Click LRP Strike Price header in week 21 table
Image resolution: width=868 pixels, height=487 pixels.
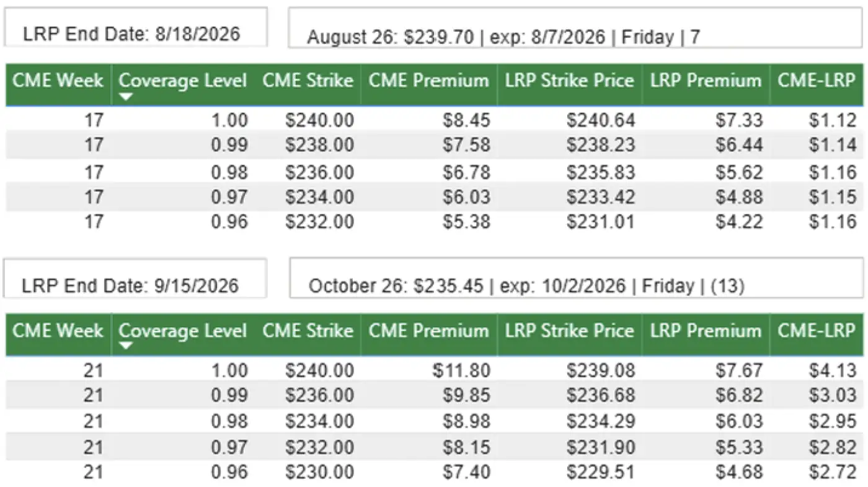coord(569,331)
